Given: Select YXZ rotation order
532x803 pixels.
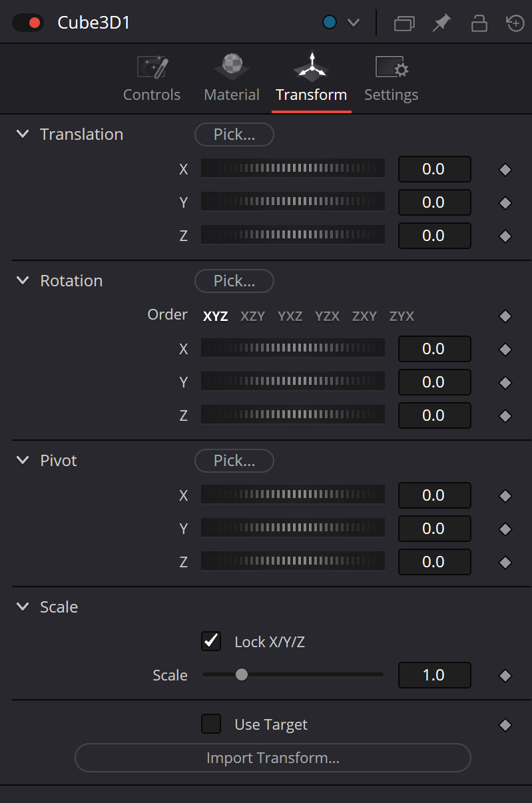Looking at the screenshot, I should click(290, 316).
